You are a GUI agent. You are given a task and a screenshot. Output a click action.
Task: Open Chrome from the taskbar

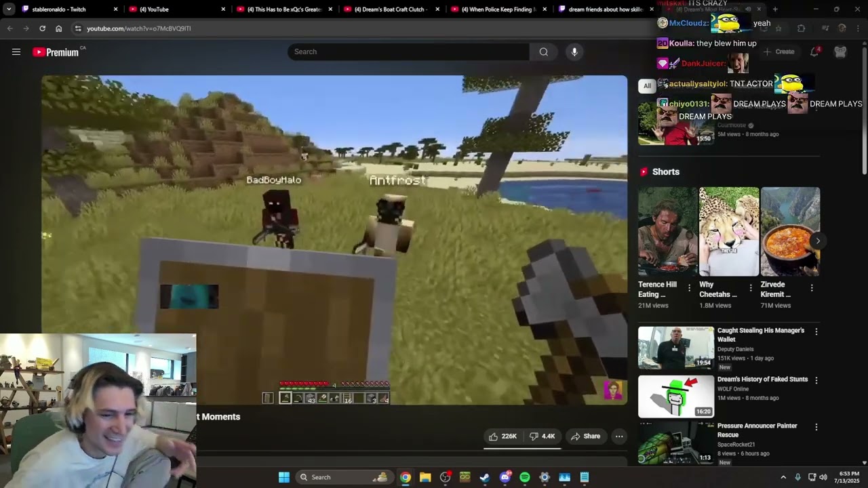pyautogui.click(x=405, y=477)
